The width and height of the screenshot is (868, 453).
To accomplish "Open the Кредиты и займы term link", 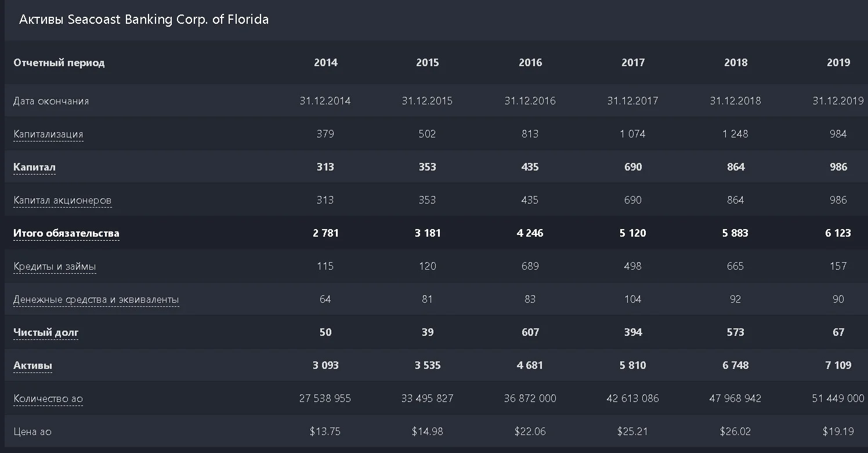I will [x=55, y=266].
